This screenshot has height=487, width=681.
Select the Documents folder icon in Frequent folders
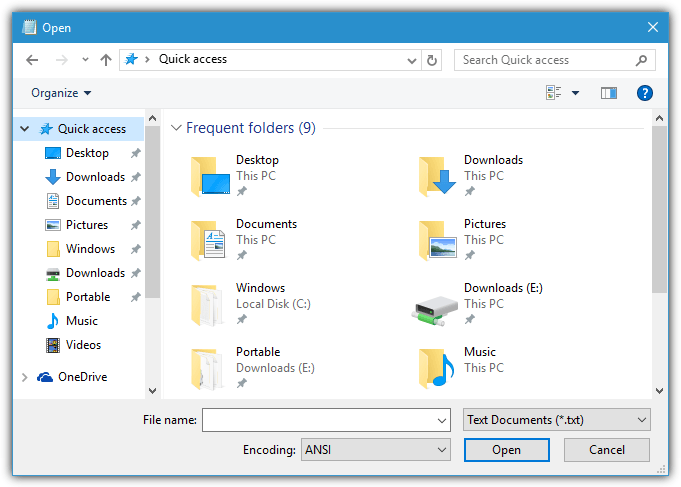(x=208, y=239)
